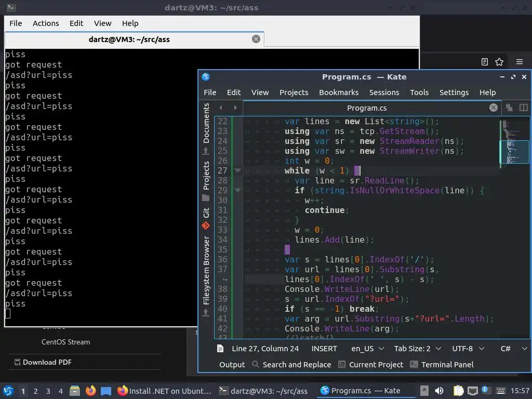Open Kate's Projects menu
This screenshot has width=532, height=399.
coord(294,92)
